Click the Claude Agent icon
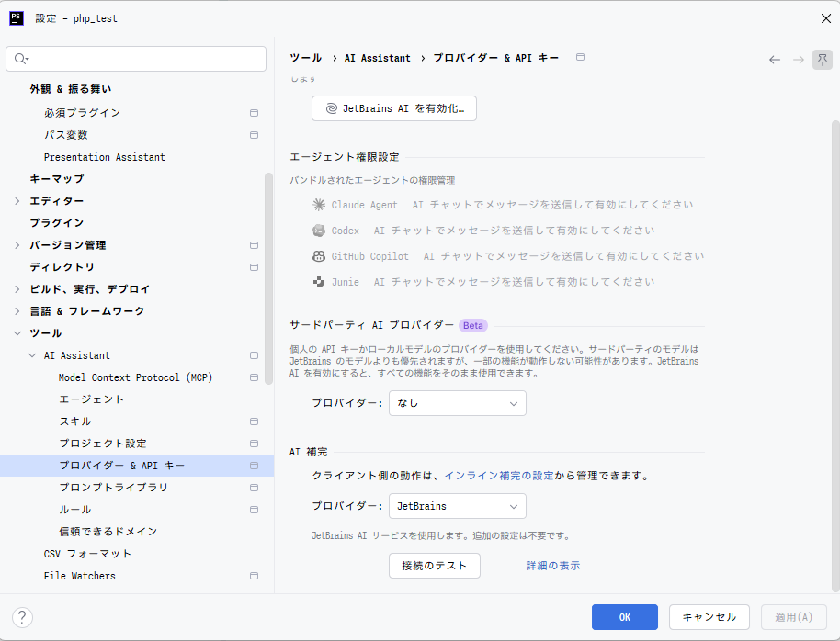Image resolution: width=840 pixels, height=641 pixels. click(x=319, y=205)
